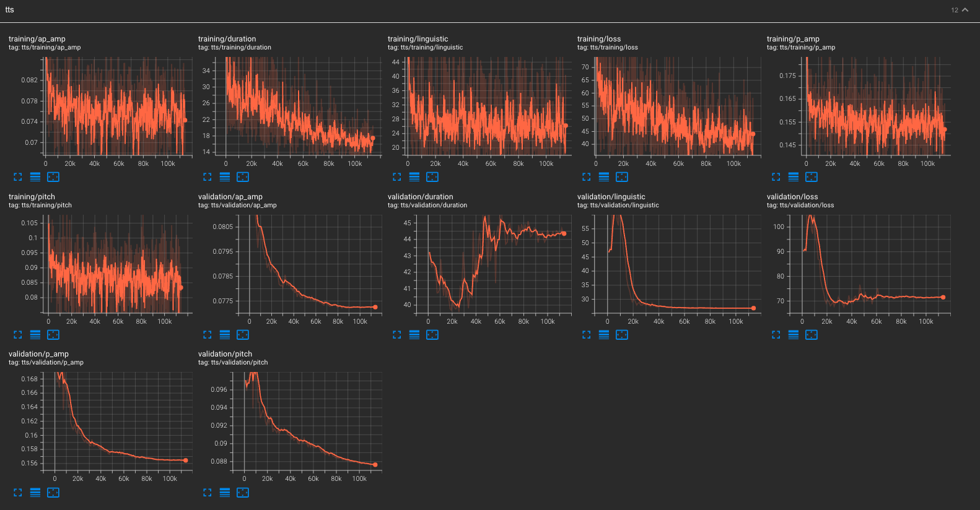The width and height of the screenshot is (980, 510).
Task: Select the training/duration chart title
Action: 227,39
